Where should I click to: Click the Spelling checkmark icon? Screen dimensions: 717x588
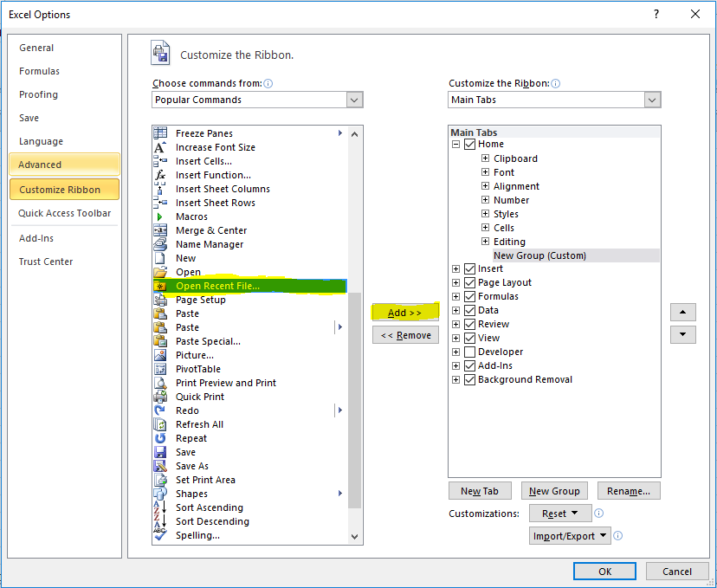coord(160,535)
